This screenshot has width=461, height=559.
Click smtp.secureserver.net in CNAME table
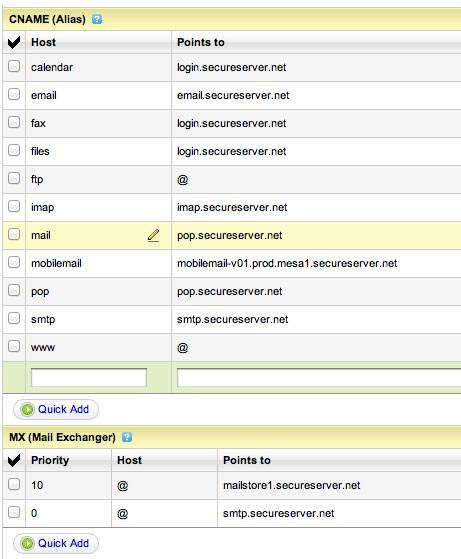tap(232, 319)
